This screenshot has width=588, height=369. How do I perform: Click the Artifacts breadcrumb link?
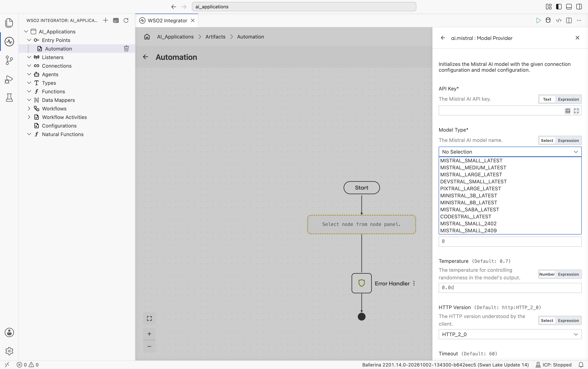click(215, 37)
